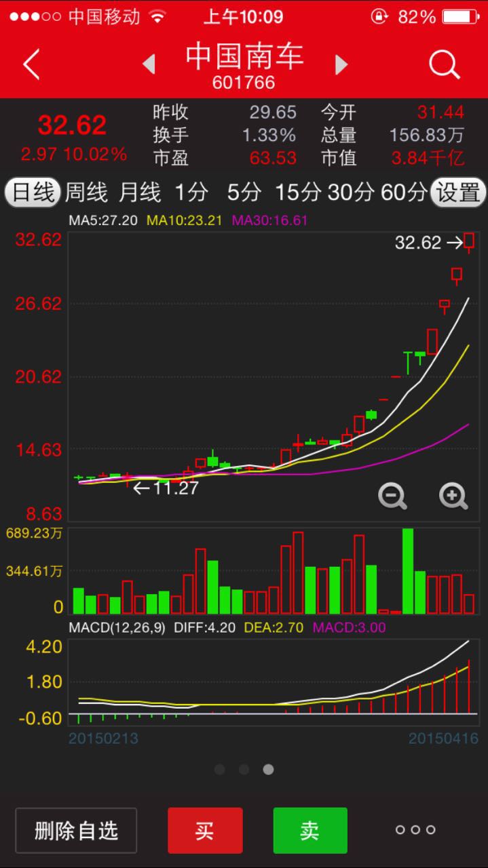488x868 pixels.
Task: Tap the second page indicator dot
Action: (x=244, y=769)
